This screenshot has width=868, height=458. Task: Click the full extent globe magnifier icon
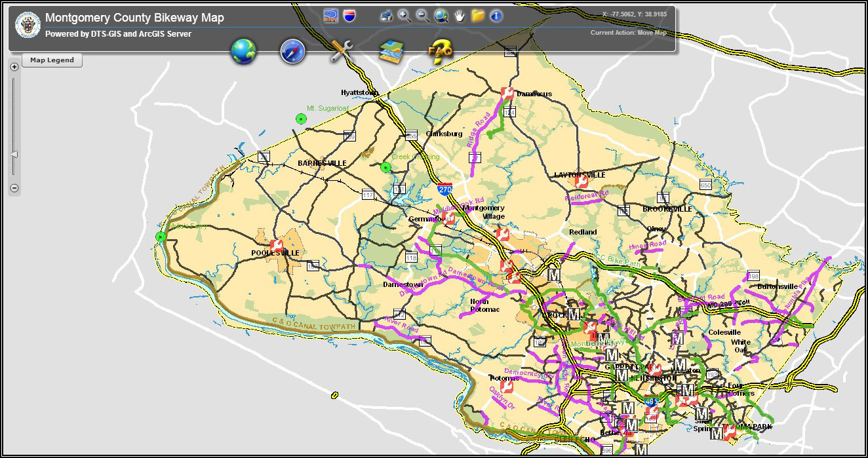coord(441,16)
